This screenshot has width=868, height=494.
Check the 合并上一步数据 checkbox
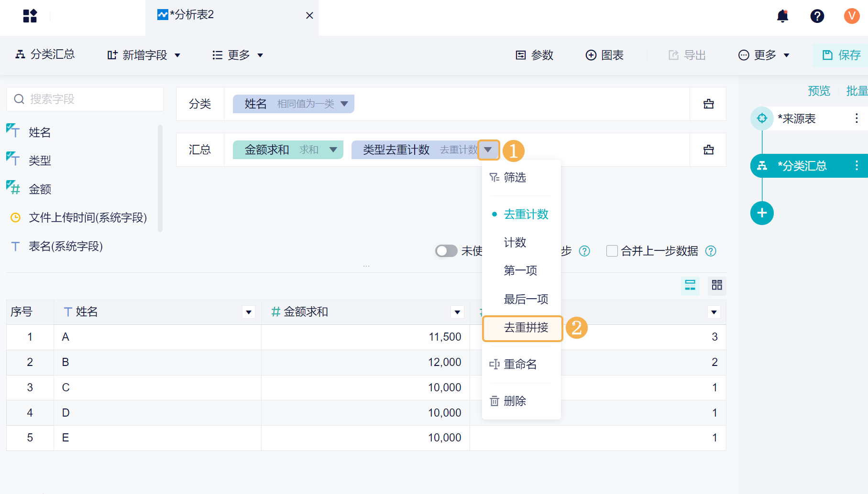point(612,251)
